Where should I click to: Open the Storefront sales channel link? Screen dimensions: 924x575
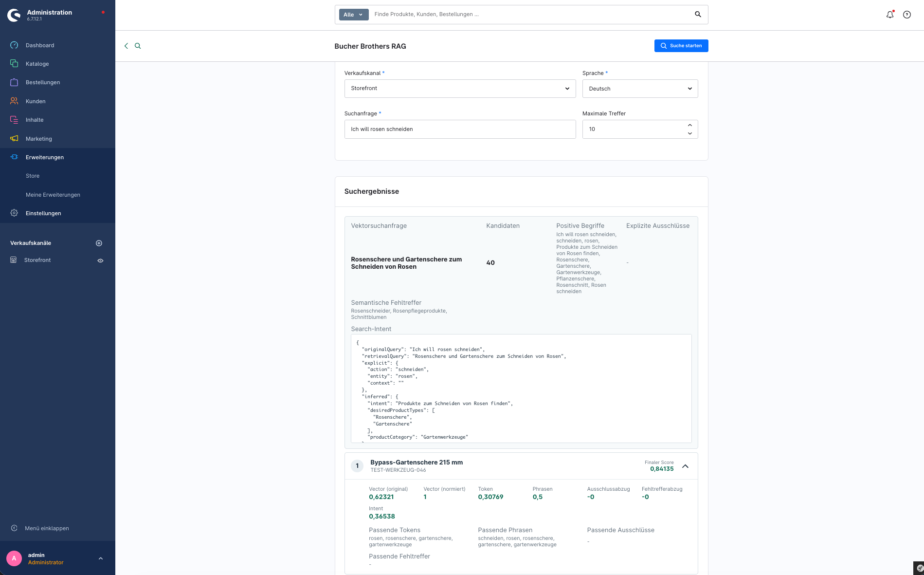pyautogui.click(x=37, y=260)
